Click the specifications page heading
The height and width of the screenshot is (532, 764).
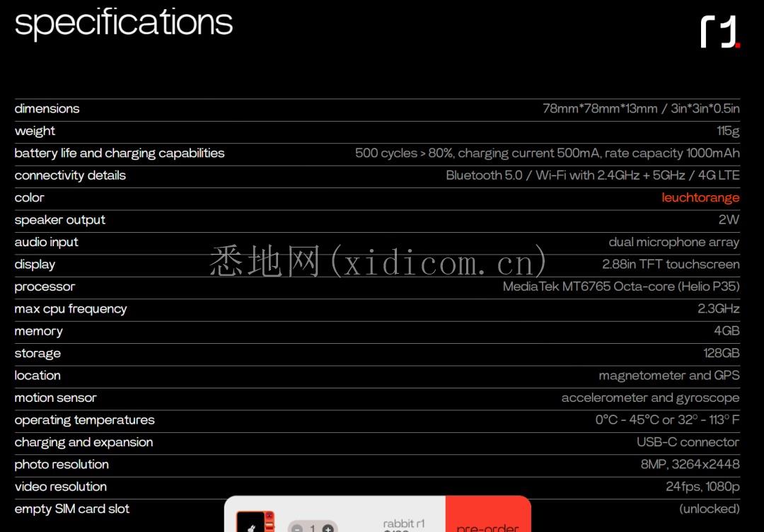pyautogui.click(x=124, y=23)
